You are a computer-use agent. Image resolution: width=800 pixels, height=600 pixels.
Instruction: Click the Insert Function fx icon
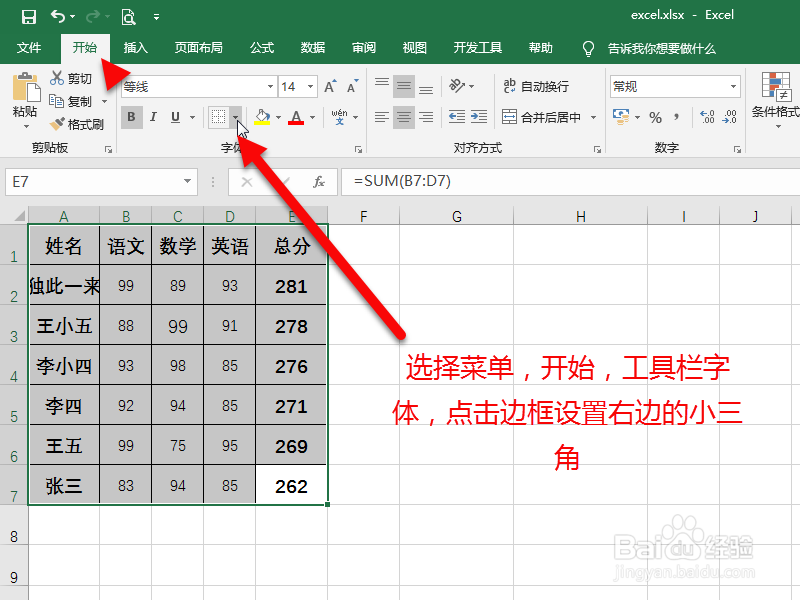(x=318, y=182)
